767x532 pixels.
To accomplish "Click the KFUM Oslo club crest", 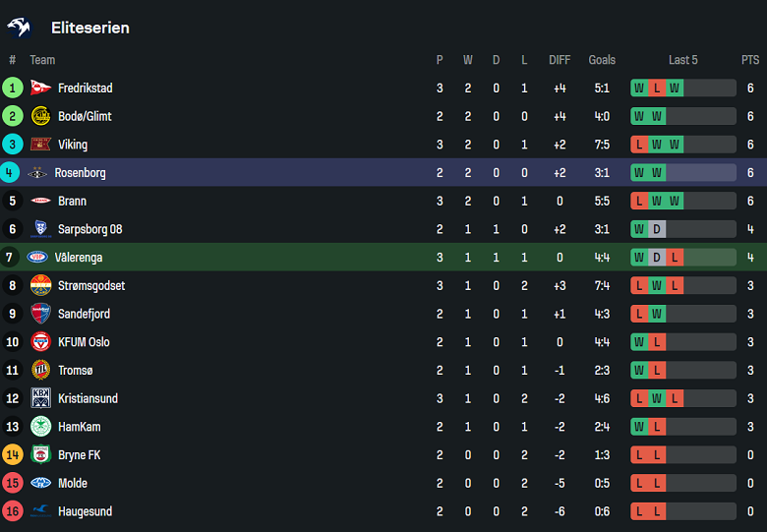I will (40, 342).
